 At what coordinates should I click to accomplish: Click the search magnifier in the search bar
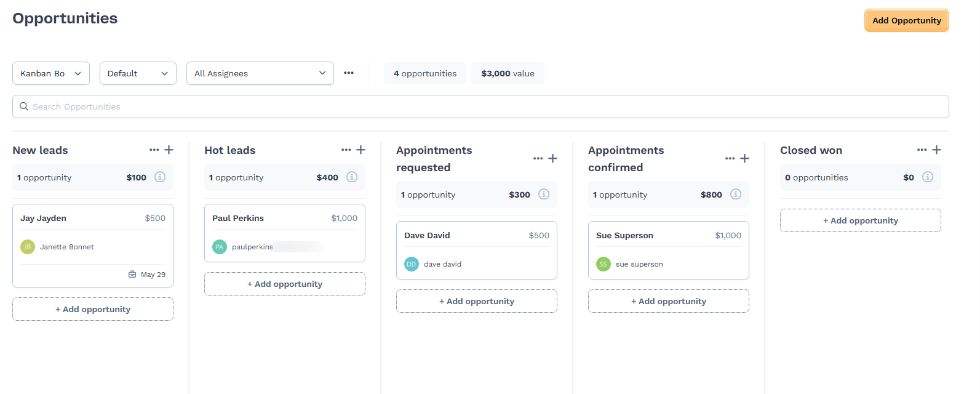(23, 106)
